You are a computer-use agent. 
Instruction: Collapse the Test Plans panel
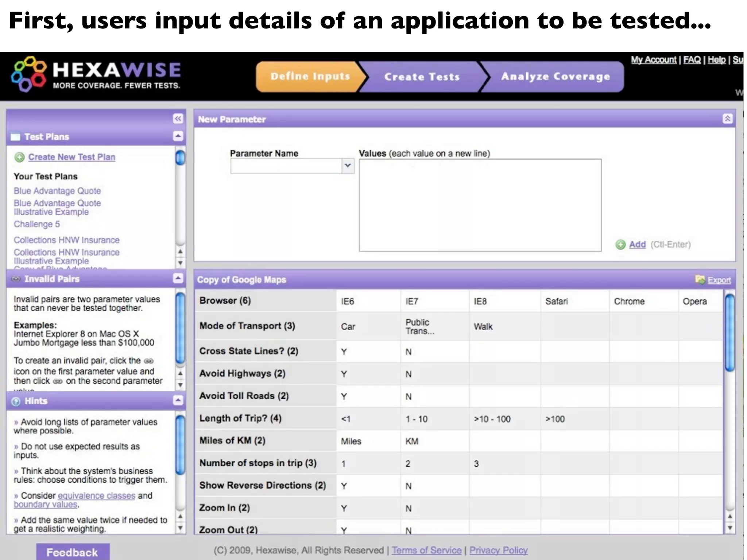(x=178, y=136)
